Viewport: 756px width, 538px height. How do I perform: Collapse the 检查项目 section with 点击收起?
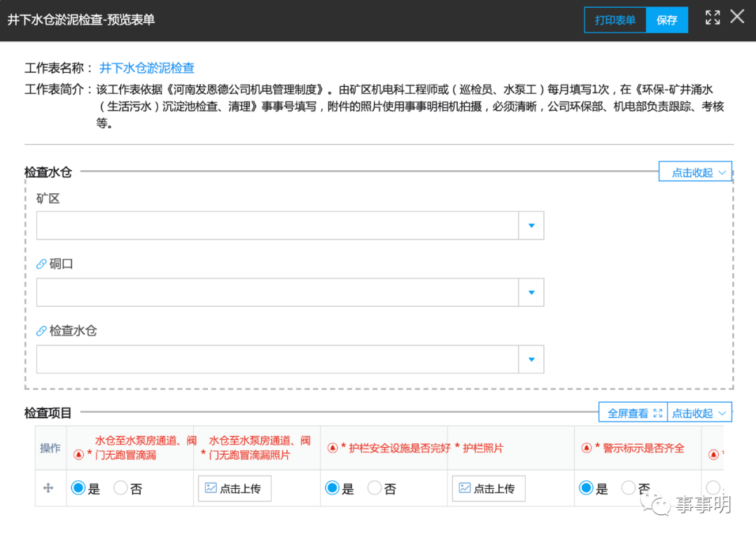point(699,413)
